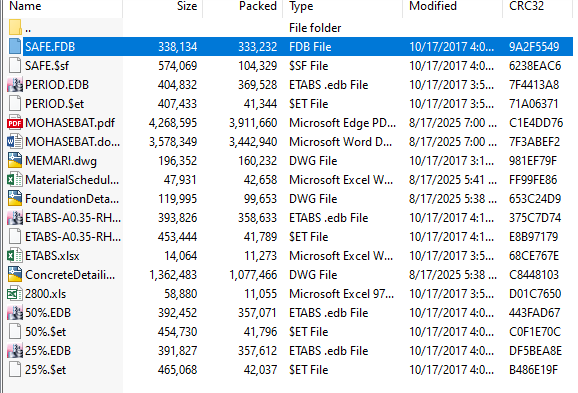The width and height of the screenshot is (578, 393).
Task: Click the 'File folder' type cell
Action: point(315,28)
